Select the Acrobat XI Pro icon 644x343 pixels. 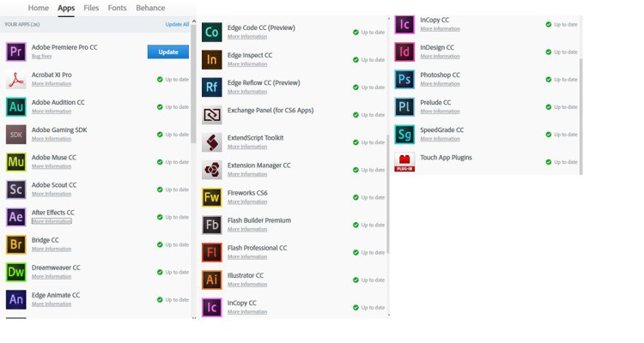point(15,80)
